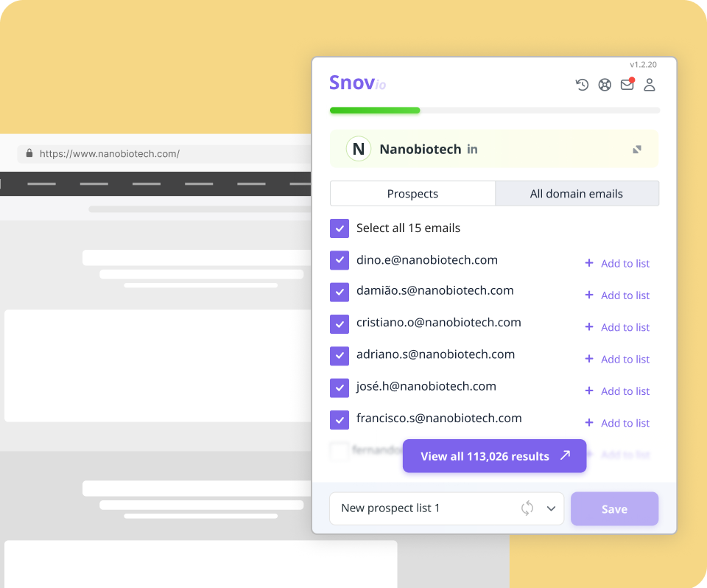Click the green progress bar

[x=375, y=110]
